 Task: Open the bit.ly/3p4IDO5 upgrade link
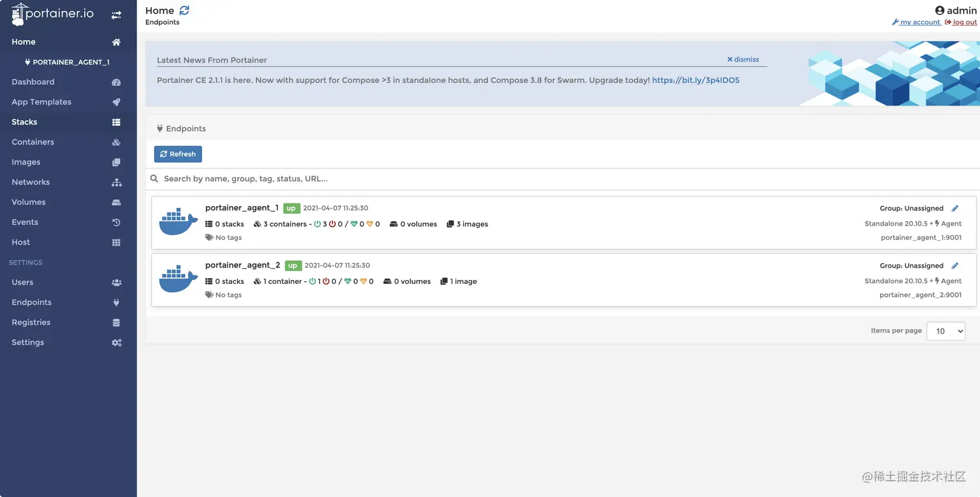pyautogui.click(x=695, y=81)
